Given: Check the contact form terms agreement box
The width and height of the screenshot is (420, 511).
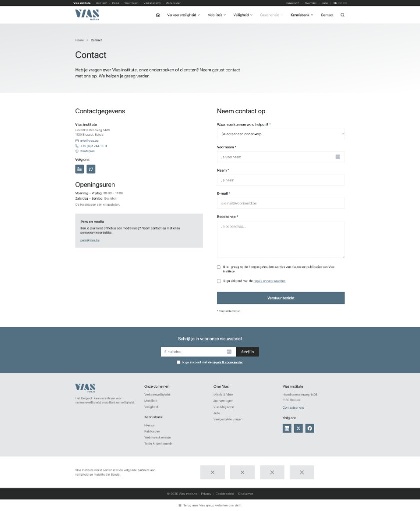Looking at the screenshot, I should [219, 281].
